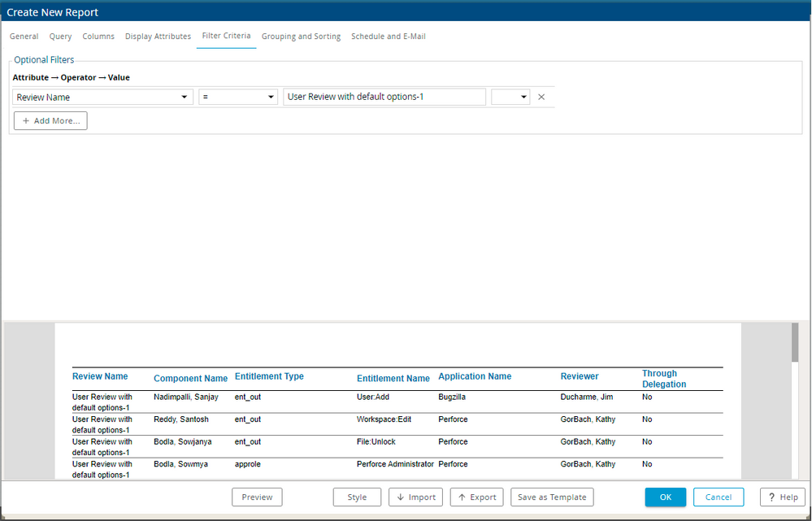Image resolution: width=812 pixels, height=521 pixels.
Task: Remove the Review Name filter row
Action: pos(541,97)
